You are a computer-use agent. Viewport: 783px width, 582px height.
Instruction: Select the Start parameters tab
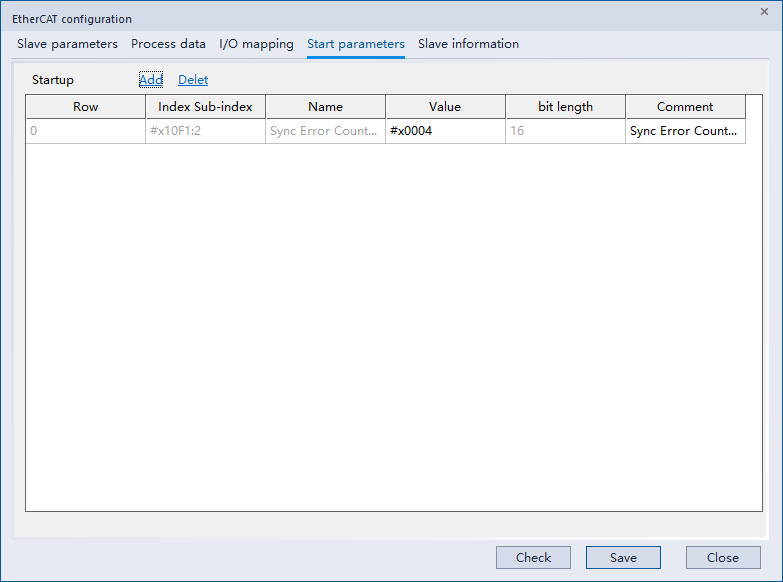[355, 44]
